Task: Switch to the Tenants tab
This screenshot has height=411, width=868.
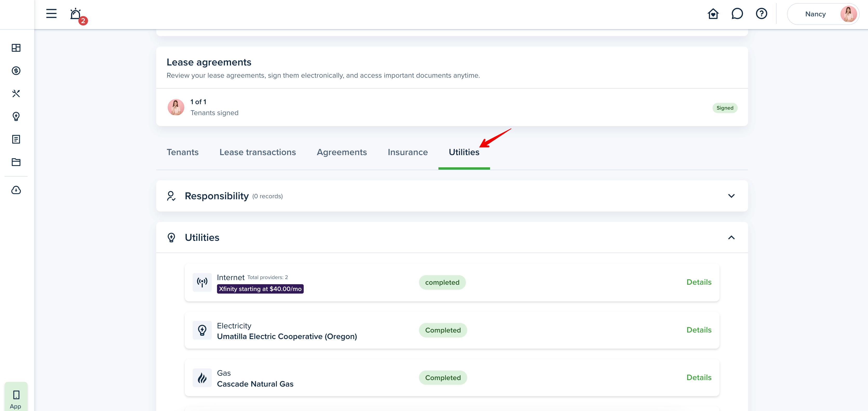Action: 183,153
